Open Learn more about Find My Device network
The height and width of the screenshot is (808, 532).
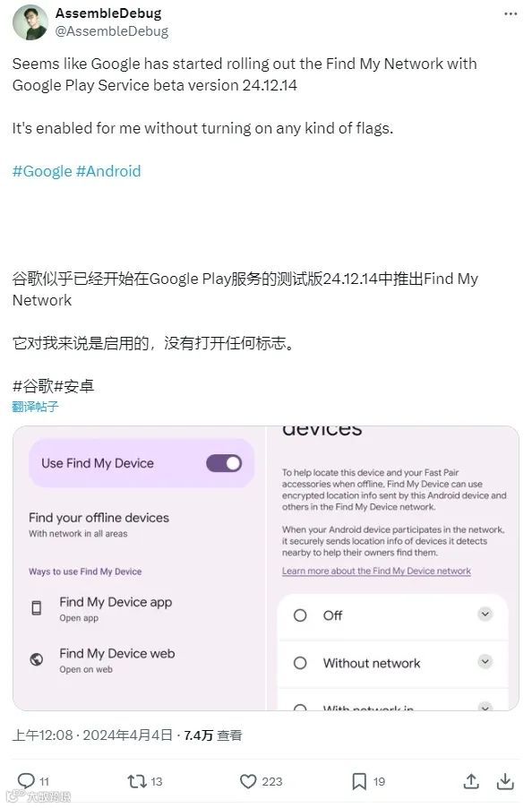(376, 571)
